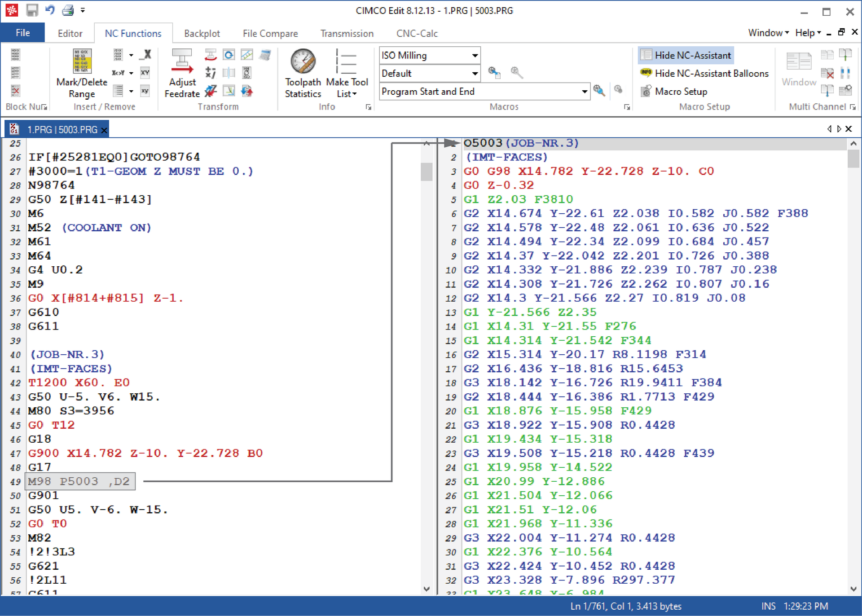Click the Multi Channel delete red X icon

(x=827, y=73)
